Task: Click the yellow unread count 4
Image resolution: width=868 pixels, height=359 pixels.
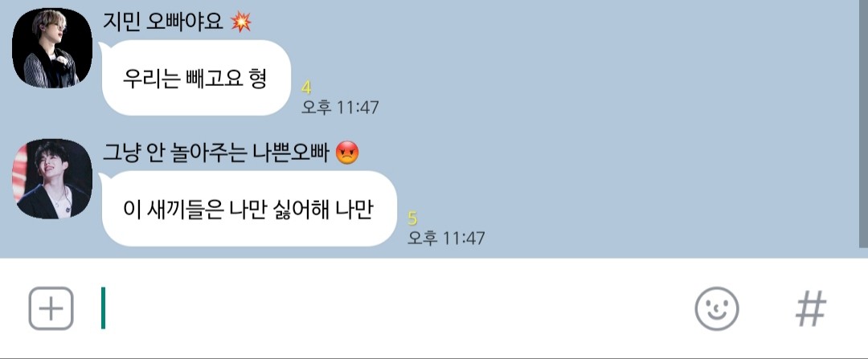Action: 306,88
